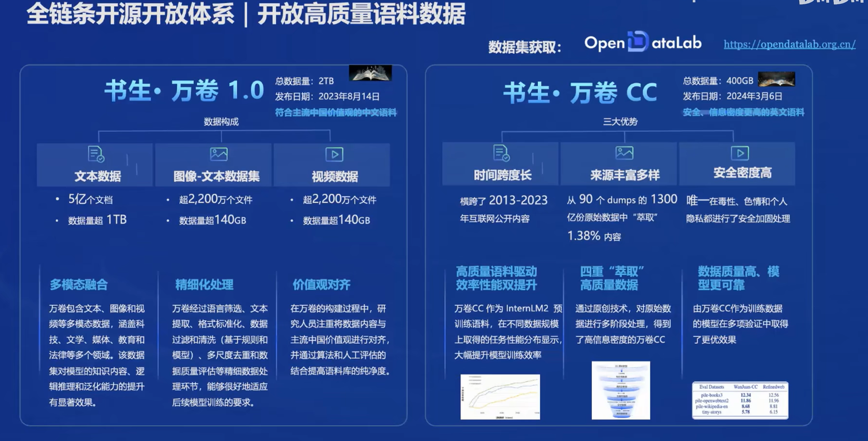This screenshot has height=441, width=868.
Task: Select the 来源丰富多样 box
Action: (619, 164)
